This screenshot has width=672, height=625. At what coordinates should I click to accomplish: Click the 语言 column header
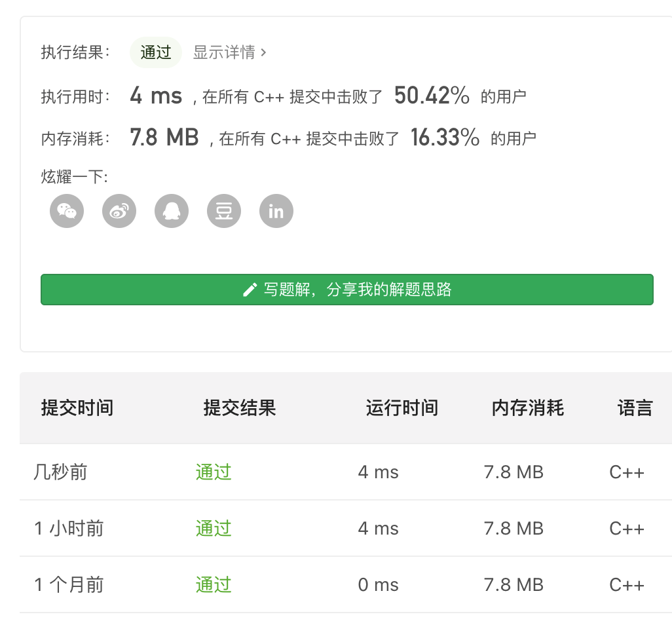tap(635, 408)
